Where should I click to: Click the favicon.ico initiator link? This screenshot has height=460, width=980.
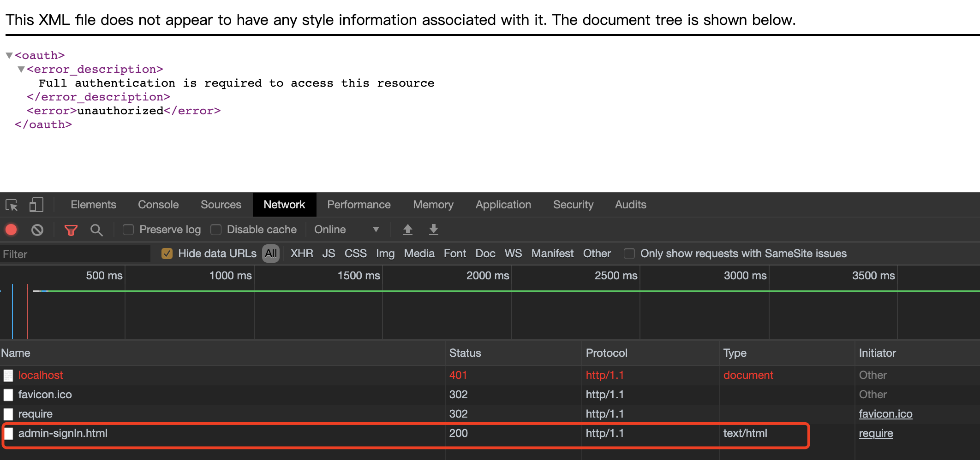coord(885,414)
